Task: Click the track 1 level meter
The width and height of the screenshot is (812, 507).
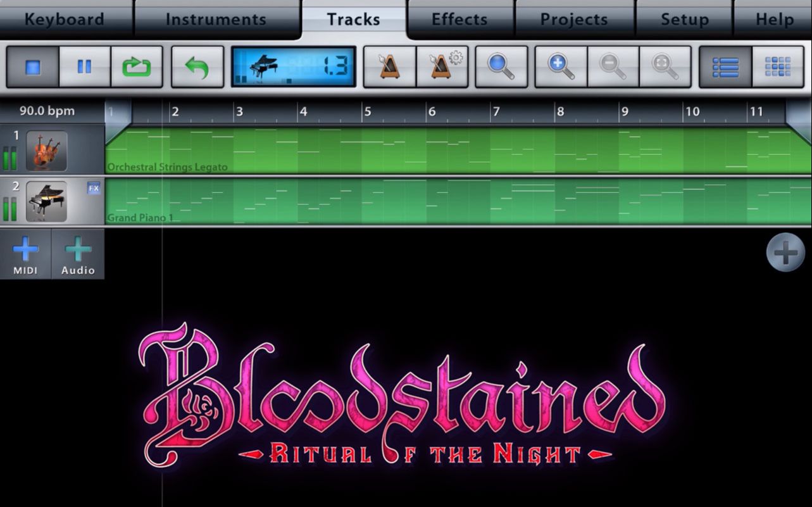Action: click(9, 158)
